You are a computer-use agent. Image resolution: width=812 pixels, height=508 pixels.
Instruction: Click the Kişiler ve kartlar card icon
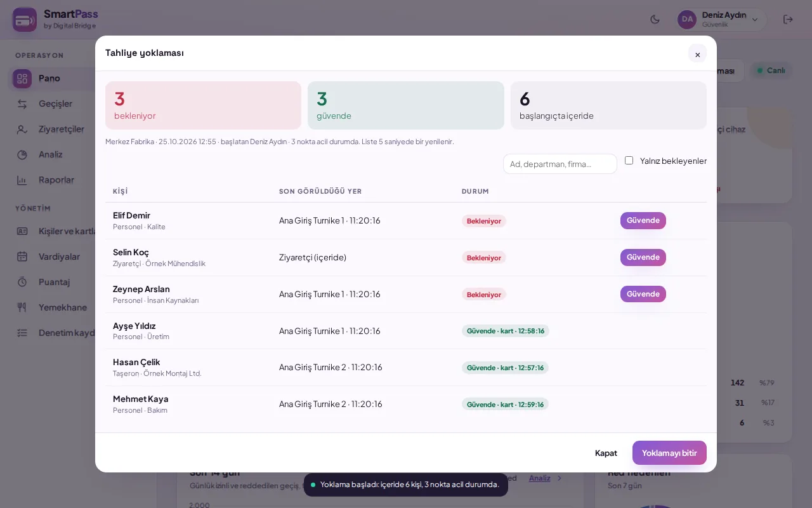click(22, 231)
